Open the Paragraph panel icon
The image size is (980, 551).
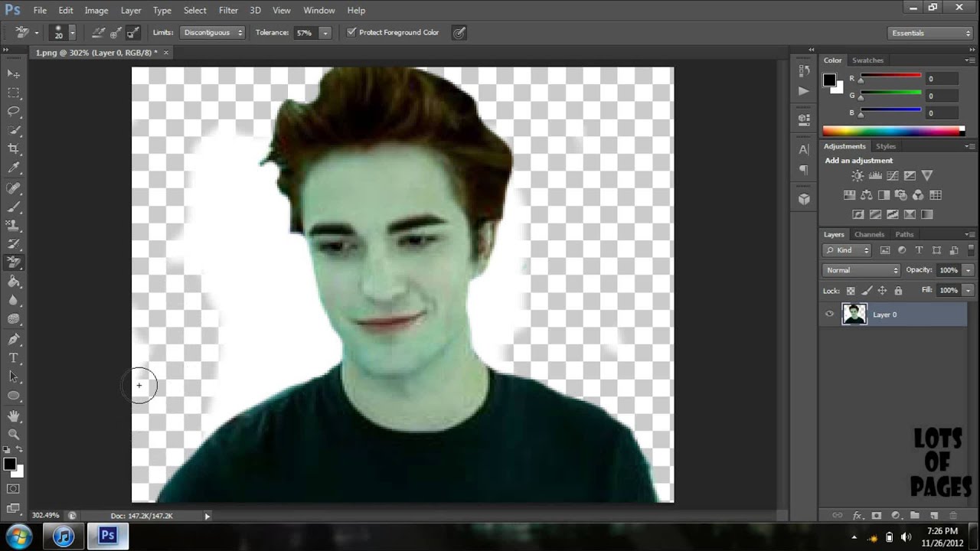pyautogui.click(x=804, y=170)
